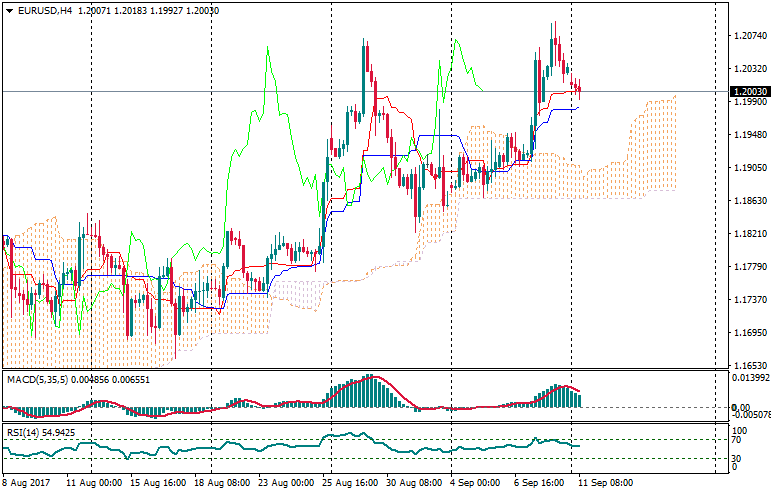
Task: Click the dropdown arrow beside EURUSD,H4
Action: point(8,10)
